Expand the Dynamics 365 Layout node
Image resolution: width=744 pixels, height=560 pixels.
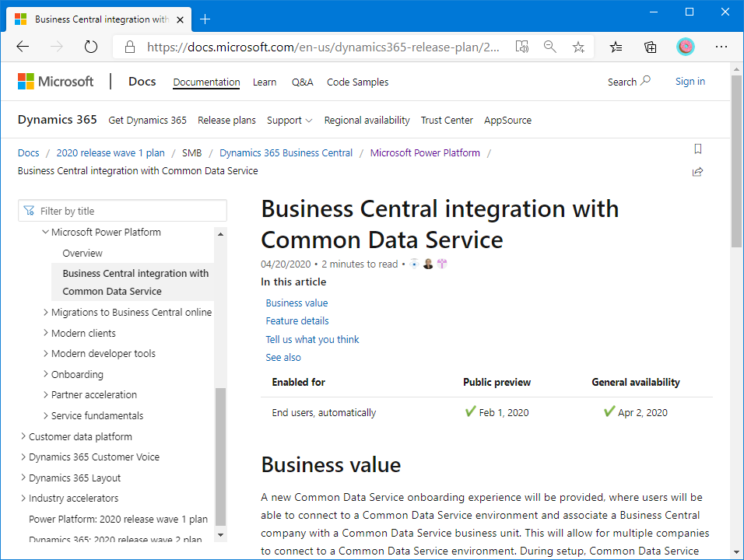click(23, 478)
